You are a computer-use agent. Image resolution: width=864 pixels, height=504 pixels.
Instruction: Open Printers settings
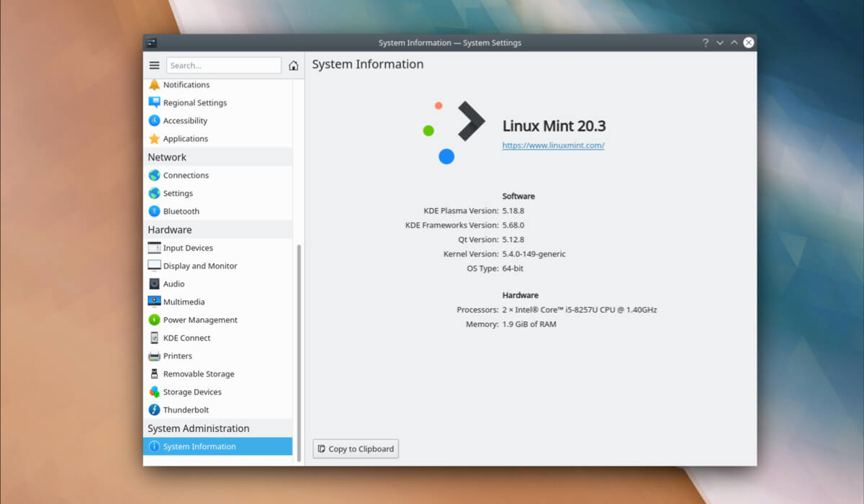pyautogui.click(x=218, y=356)
